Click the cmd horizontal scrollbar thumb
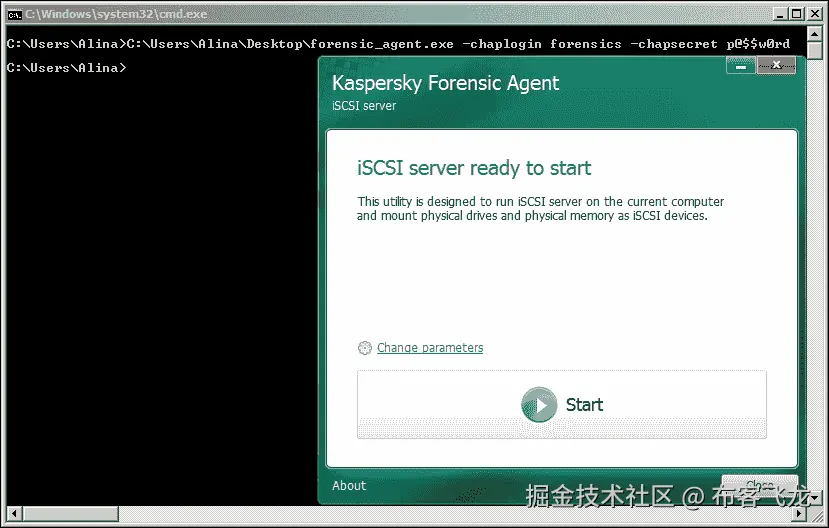Screen dimensions: 829x528 71,513
